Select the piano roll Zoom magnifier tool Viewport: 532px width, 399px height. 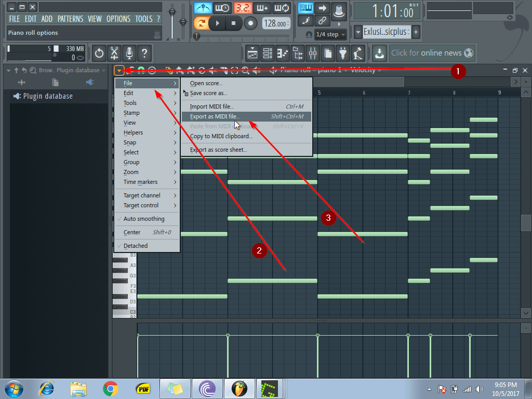(x=245, y=70)
